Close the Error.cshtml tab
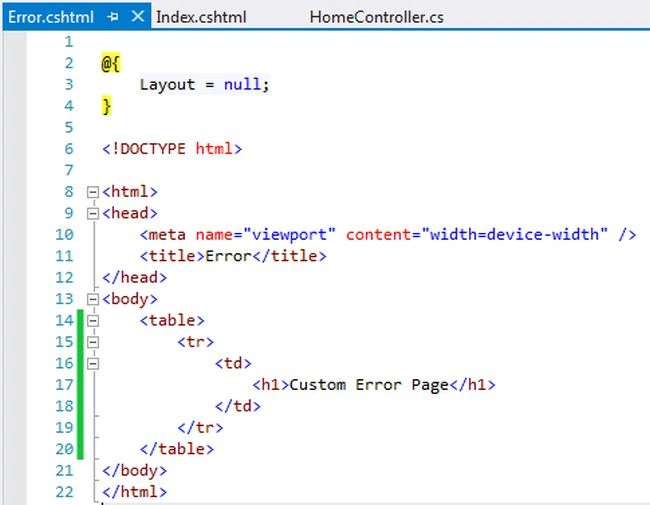 138,17
